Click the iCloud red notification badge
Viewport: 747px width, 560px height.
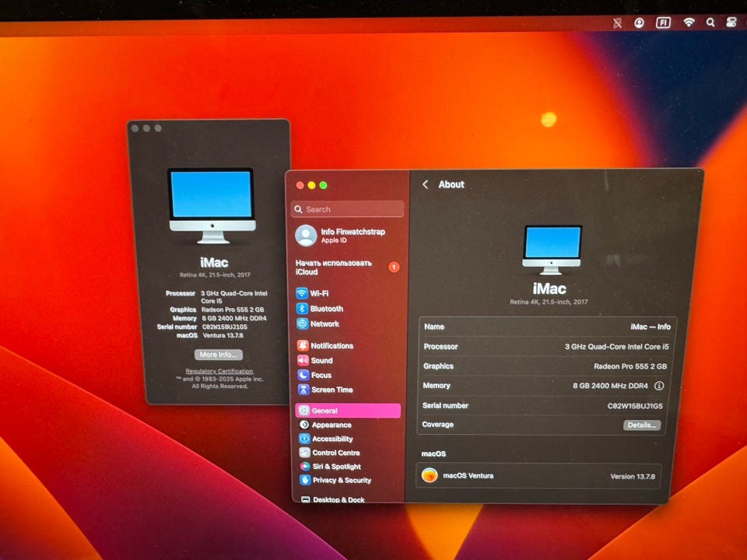pos(394,267)
